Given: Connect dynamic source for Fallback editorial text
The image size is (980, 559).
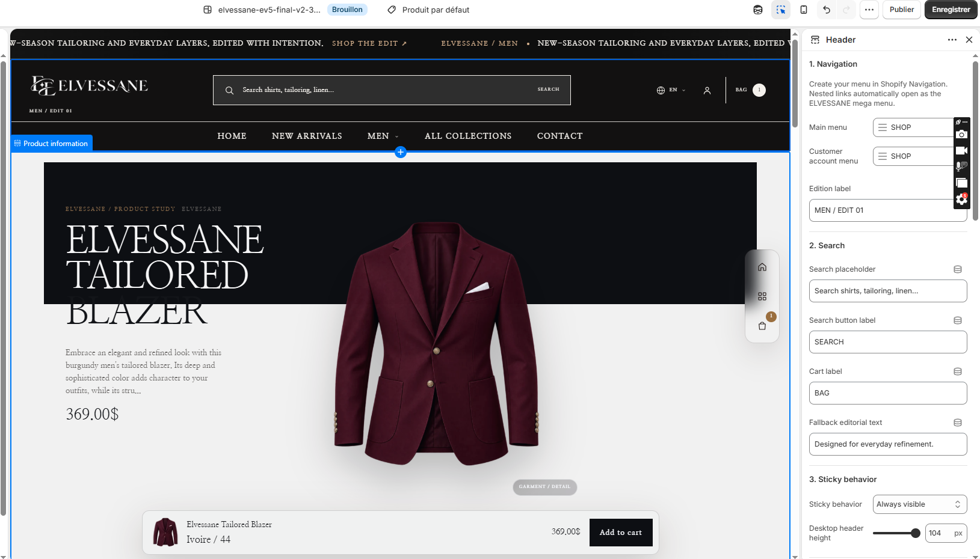Looking at the screenshot, I should coord(958,423).
